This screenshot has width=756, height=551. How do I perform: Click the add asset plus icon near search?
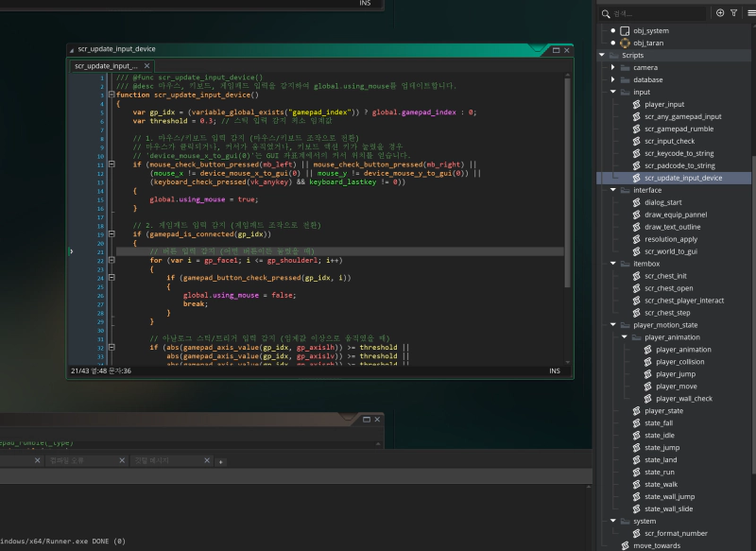click(x=720, y=13)
